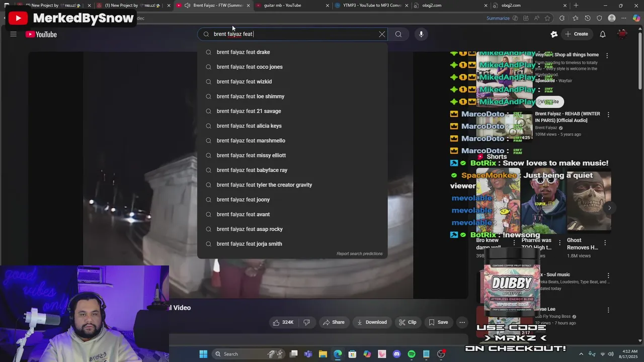Open Brent Faiyaz REHAB (WINTER IN PARIS) video
The image size is (644, 362).
568,117
